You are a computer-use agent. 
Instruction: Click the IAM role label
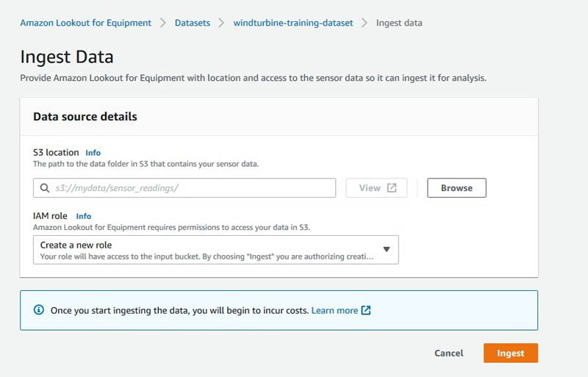(x=50, y=216)
